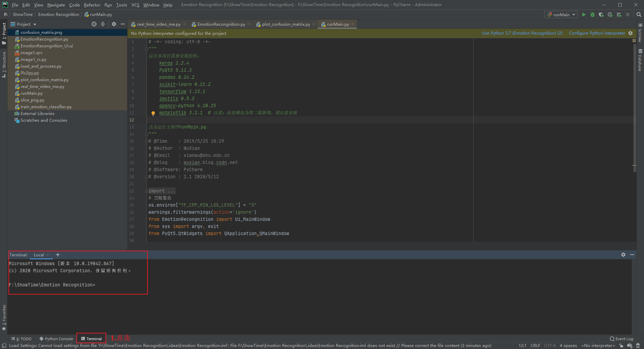Viewport: 644px width, 349px height.
Task: Open the Refactor menu
Action: click(92, 5)
